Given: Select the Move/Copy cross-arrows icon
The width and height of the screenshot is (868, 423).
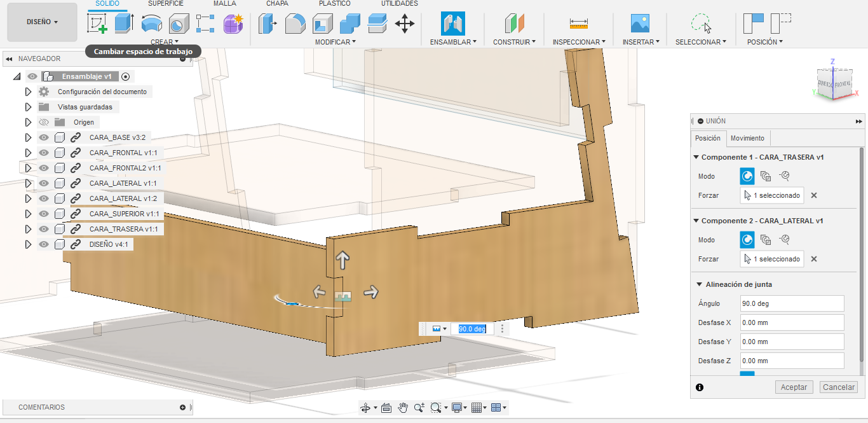Looking at the screenshot, I should pos(405,24).
